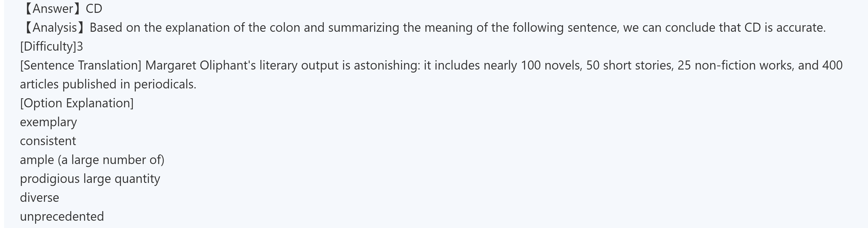The height and width of the screenshot is (228, 868).
Task: Select the option word 'unprecedented'
Action: 62,216
